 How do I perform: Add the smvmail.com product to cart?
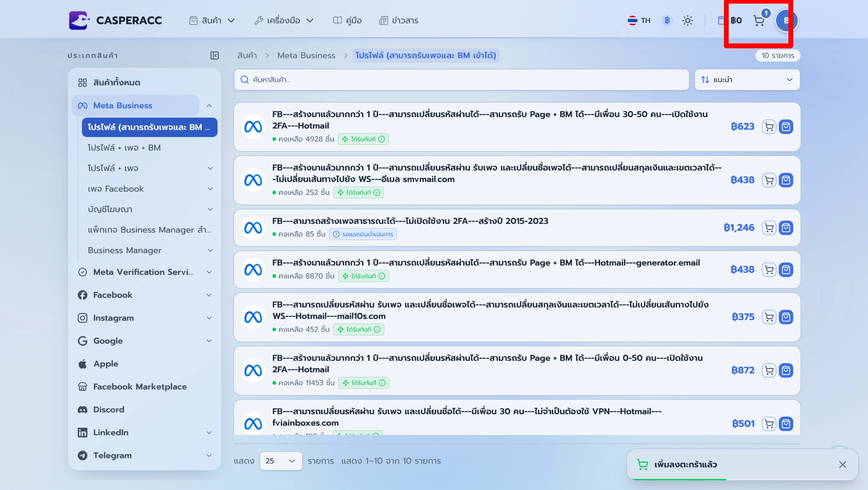pyautogui.click(x=769, y=180)
